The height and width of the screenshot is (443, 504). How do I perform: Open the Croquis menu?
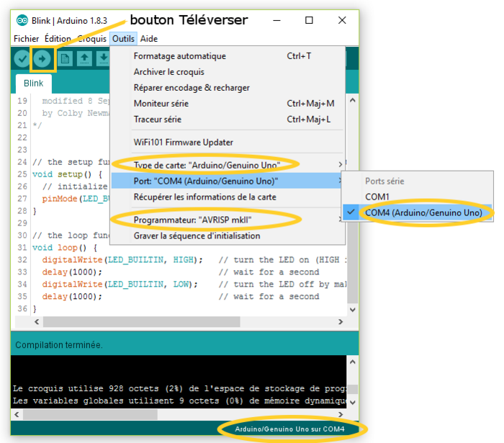(92, 39)
